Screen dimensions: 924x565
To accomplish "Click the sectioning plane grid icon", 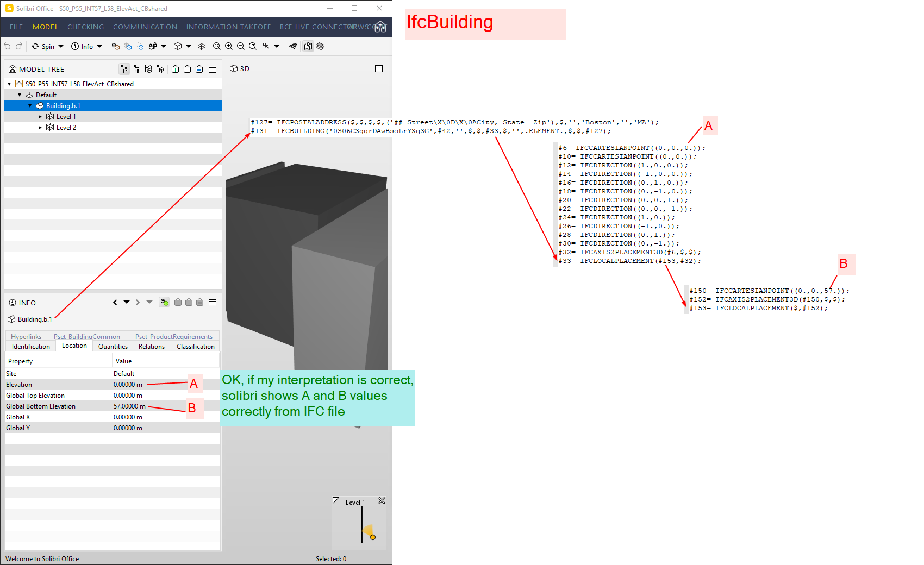I will point(293,47).
